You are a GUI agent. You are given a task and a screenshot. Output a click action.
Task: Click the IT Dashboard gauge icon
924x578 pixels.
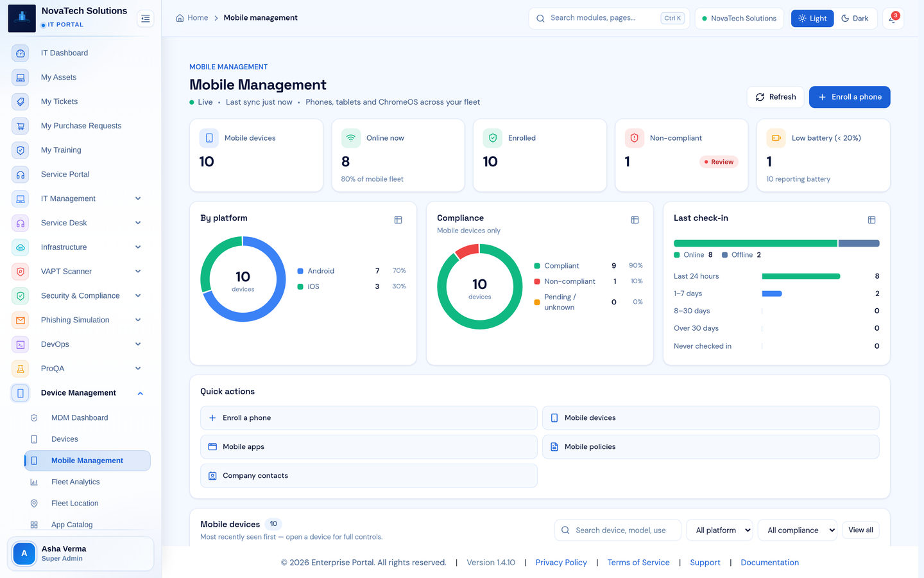[21, 53]
